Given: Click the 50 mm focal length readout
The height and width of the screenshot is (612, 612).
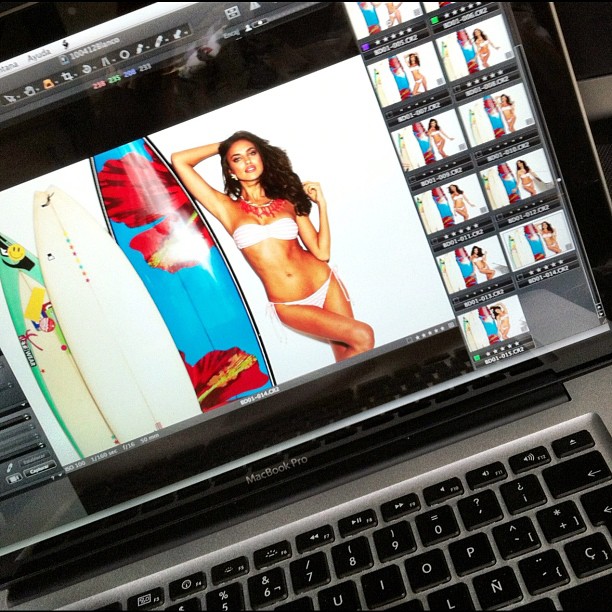Looking at the screenshot, I should click(x=149, y=436).
